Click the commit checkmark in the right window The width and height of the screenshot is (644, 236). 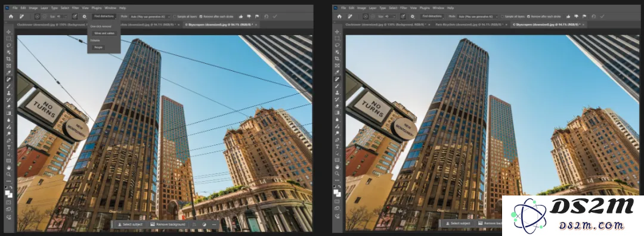(x=602, y=17)
